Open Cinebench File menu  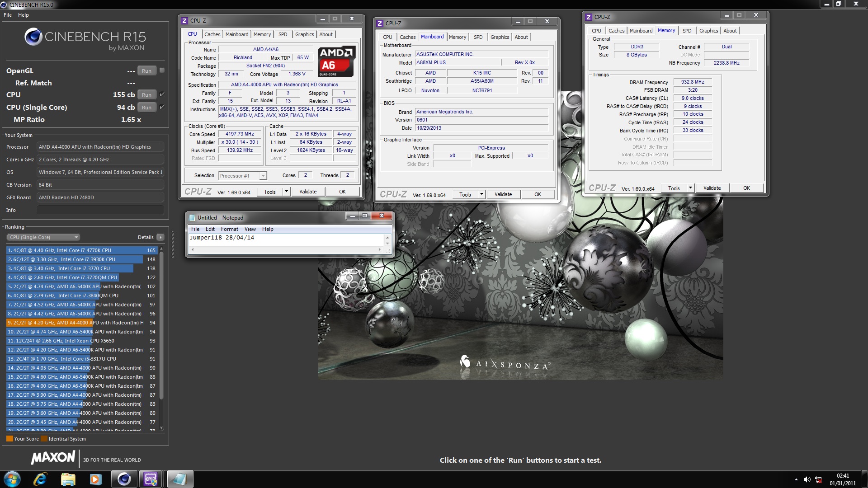pos(8,15)
